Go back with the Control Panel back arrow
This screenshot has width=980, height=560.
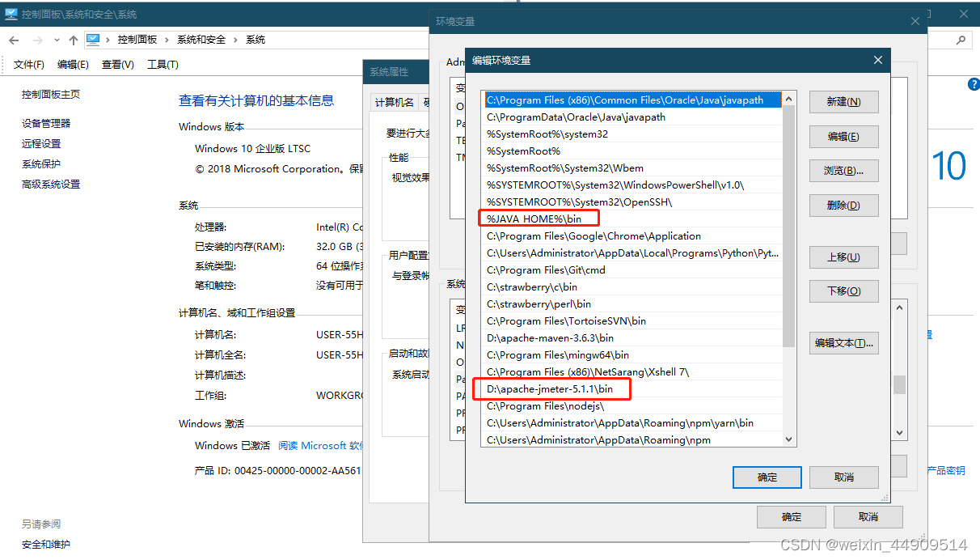click(14, 40)
